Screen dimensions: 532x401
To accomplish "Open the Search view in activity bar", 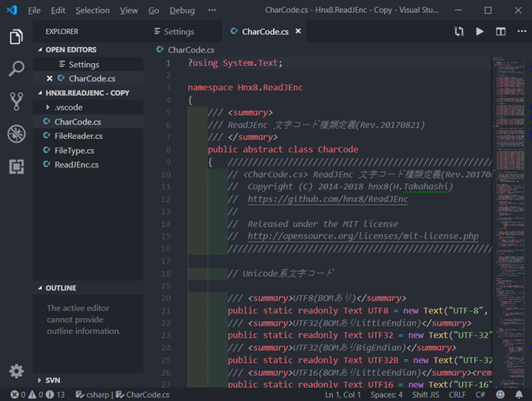I will tap(16, 69).
